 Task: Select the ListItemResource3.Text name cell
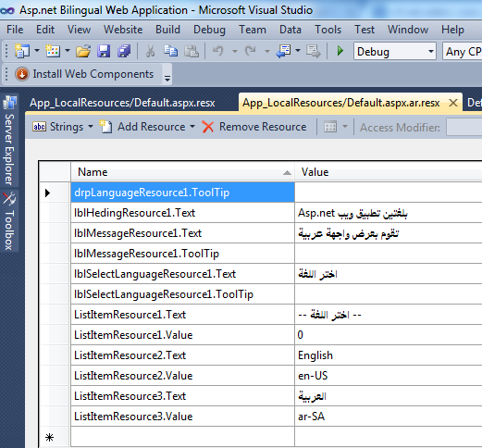pyautogui.click(x=182, y=396)
